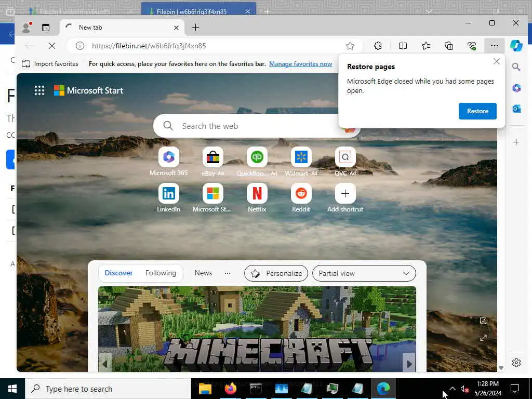Go to previous carousel story
This screenshot has width=532, height=399.
[x=105, y=364]
